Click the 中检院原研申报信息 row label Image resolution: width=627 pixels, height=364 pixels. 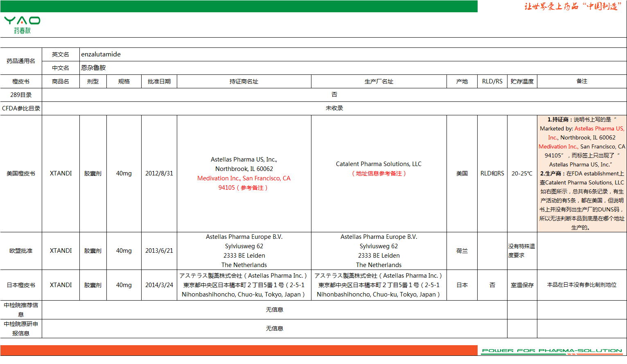click(x=21, y=329)
